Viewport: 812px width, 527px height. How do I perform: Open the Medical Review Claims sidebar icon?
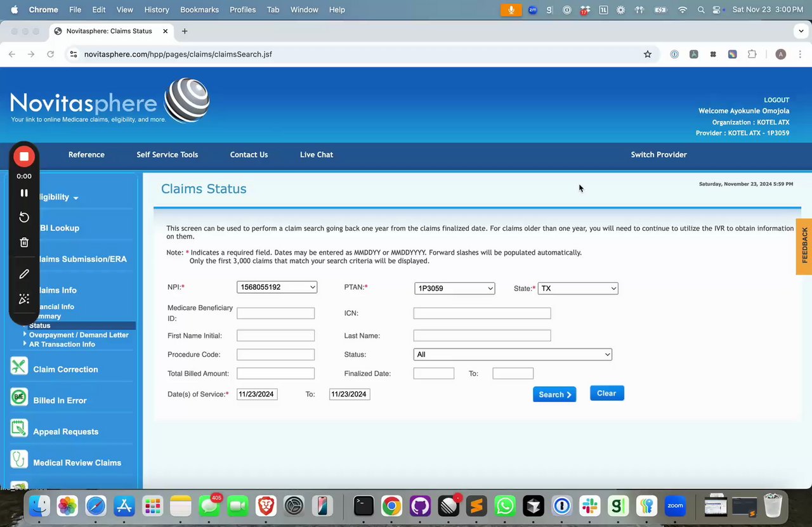click(x=19, y=459)
